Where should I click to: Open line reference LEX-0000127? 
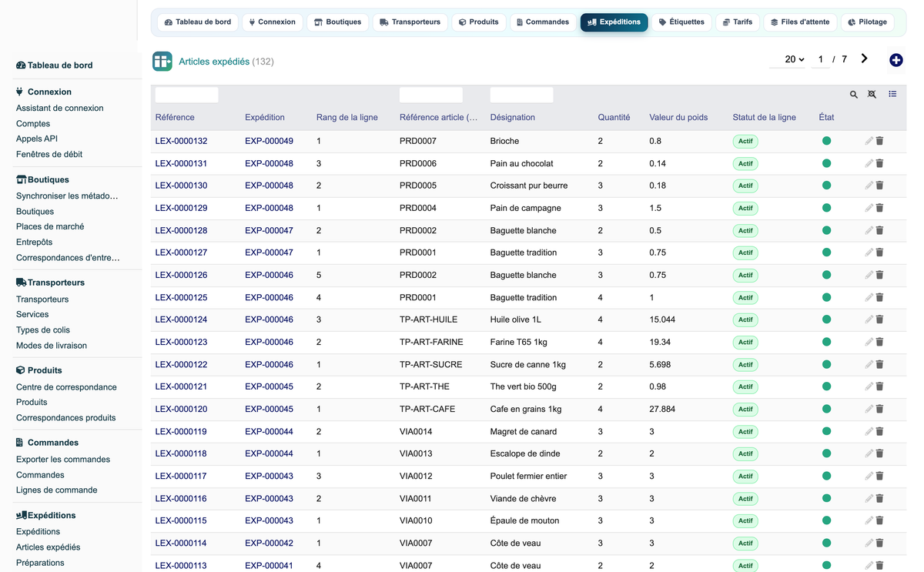pos(181,253)
